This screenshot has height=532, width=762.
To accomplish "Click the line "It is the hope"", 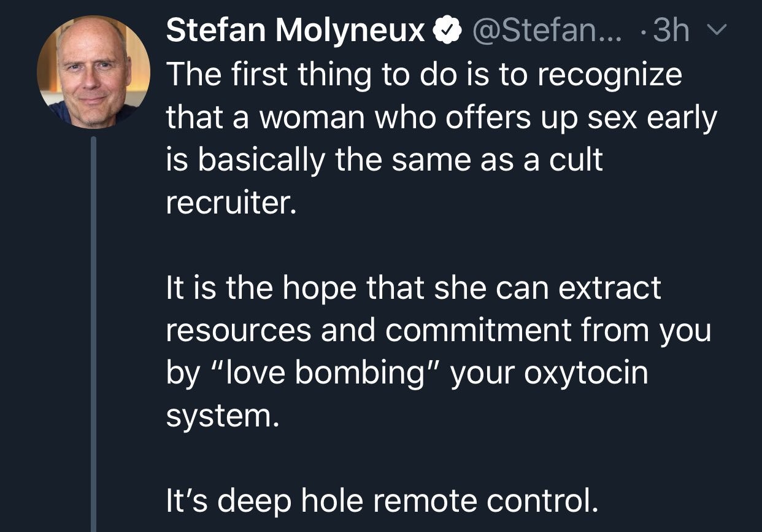I will coord(414,288).
